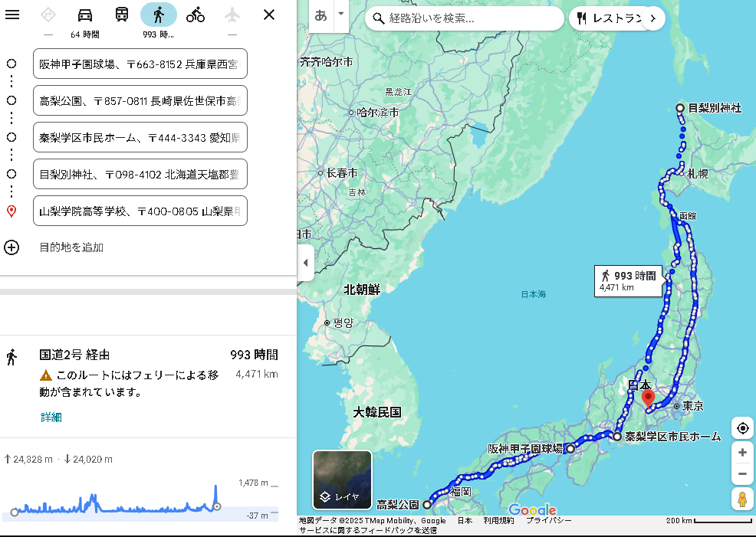Zoom in the map with plus
The width and height of the screenshot is (756, 537).
pos(742,452)
